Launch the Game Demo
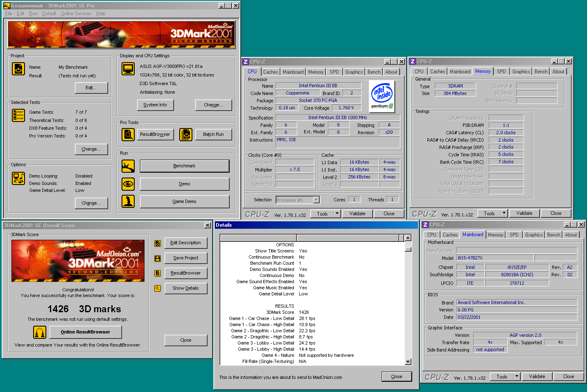 point(185,202)
